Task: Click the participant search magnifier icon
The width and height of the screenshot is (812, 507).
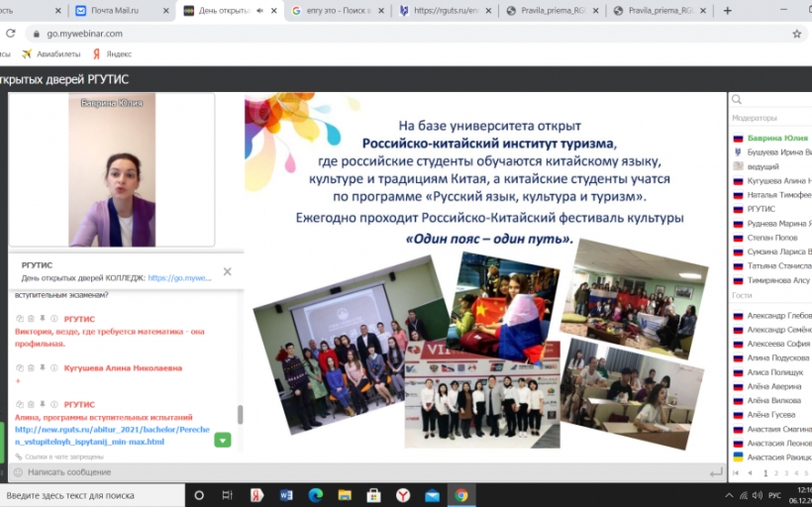Action: point(737,99)
